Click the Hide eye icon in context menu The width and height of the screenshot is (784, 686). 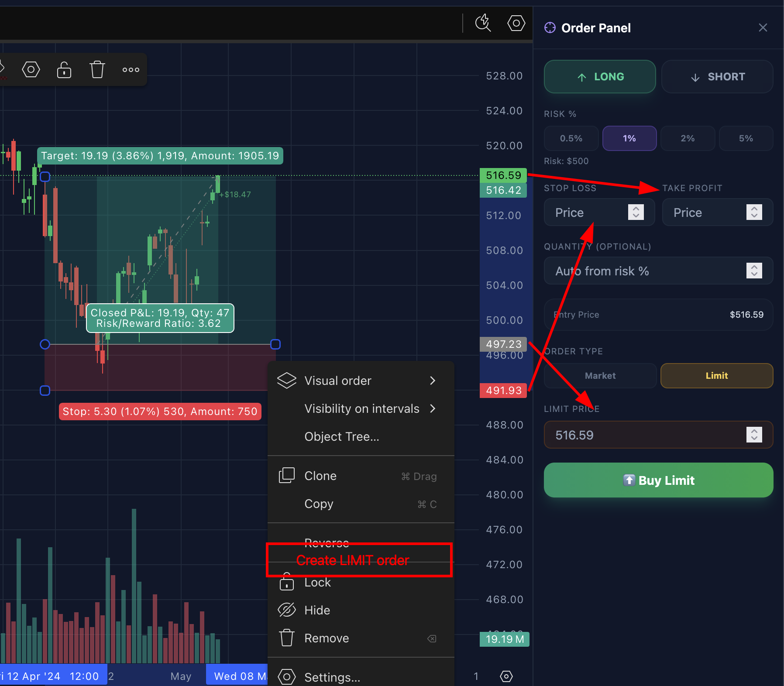287,610
